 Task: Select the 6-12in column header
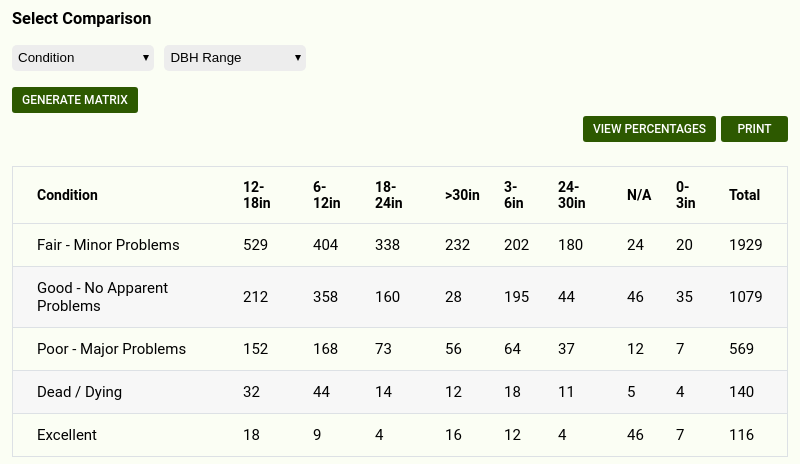coord(326,195)
